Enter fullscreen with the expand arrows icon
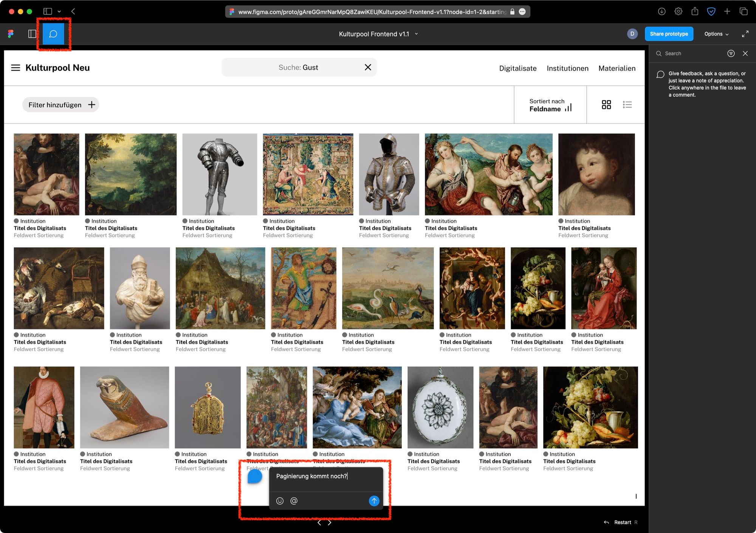 click(x=745, y=34)
